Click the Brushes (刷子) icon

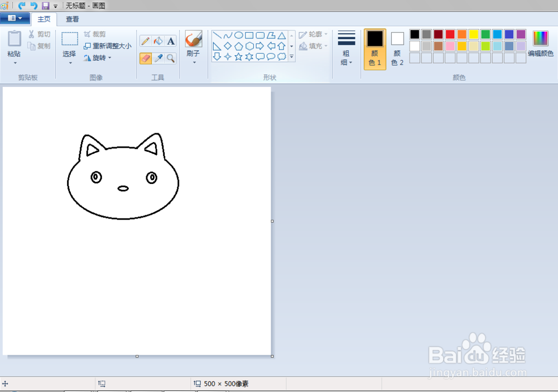[x=194, y=39]
